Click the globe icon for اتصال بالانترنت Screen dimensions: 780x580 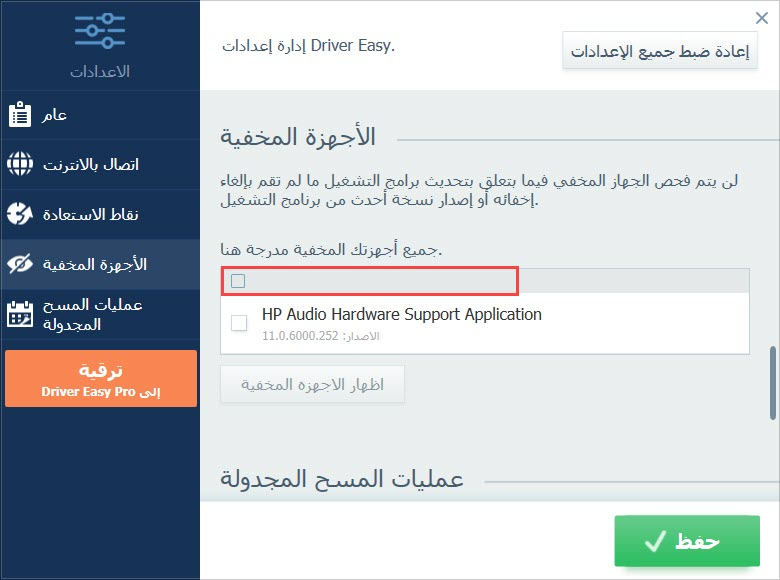point(19,164)
